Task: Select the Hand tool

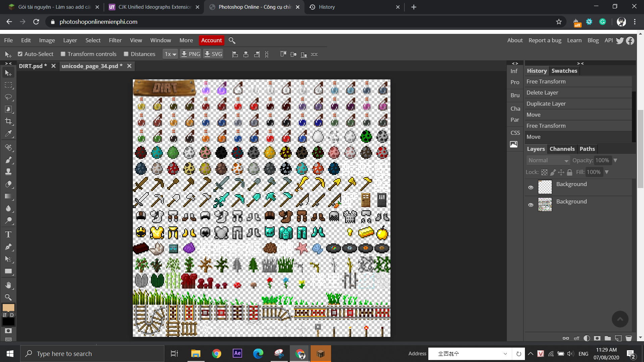Action: 8,285
